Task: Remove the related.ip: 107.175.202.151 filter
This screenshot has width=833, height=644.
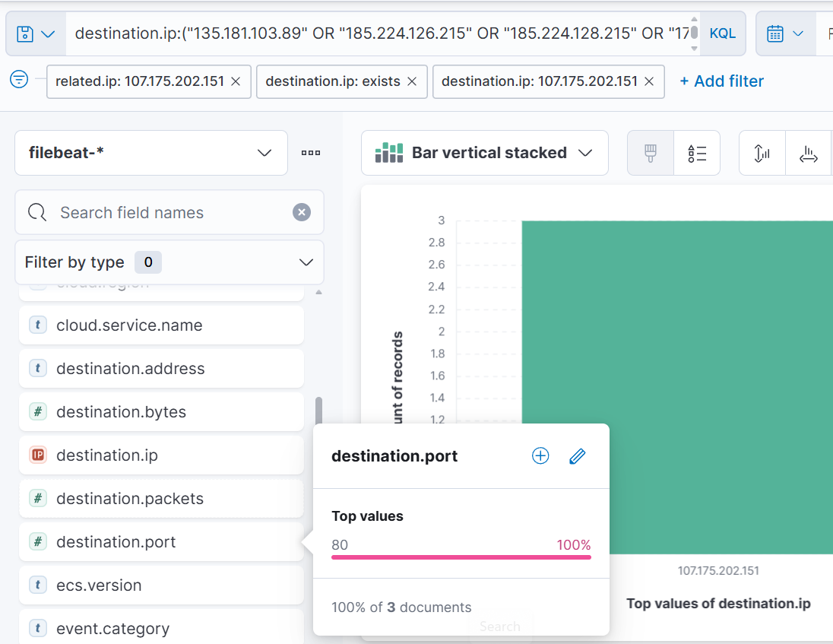Action: point(236,81)
